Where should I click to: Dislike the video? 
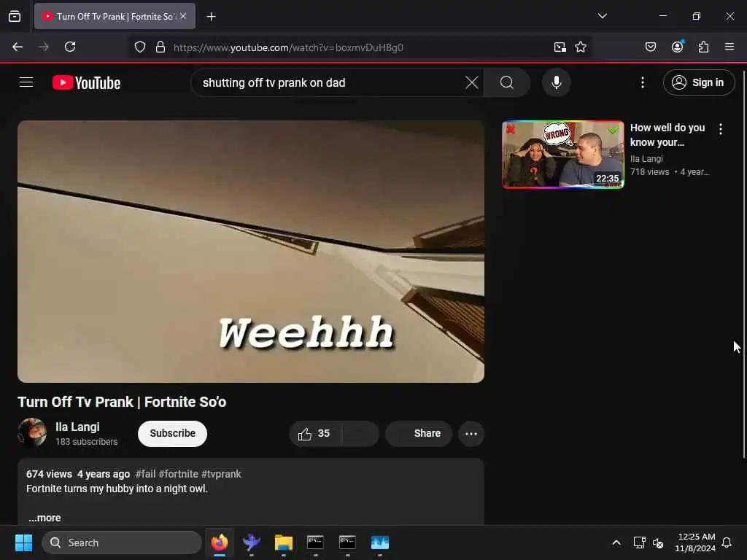pos(360,433)
